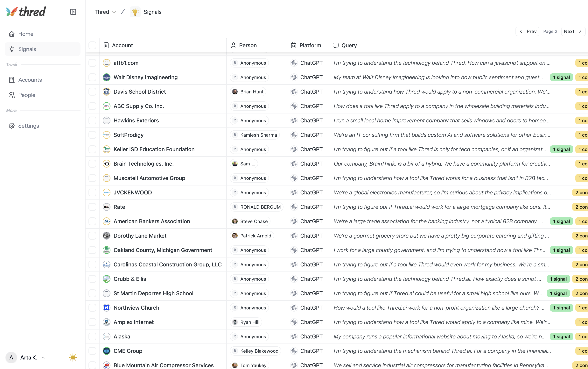Viewport: 588px width, 369px height.
Task: Check the select-all header checkbox
Action: pyautogui.click(x=92, y=45)
